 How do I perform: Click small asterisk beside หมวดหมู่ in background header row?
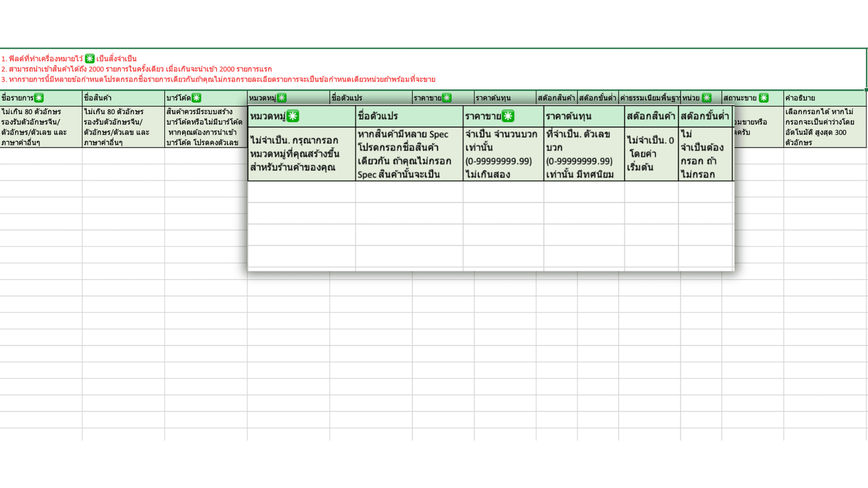(x=282, y=98)
